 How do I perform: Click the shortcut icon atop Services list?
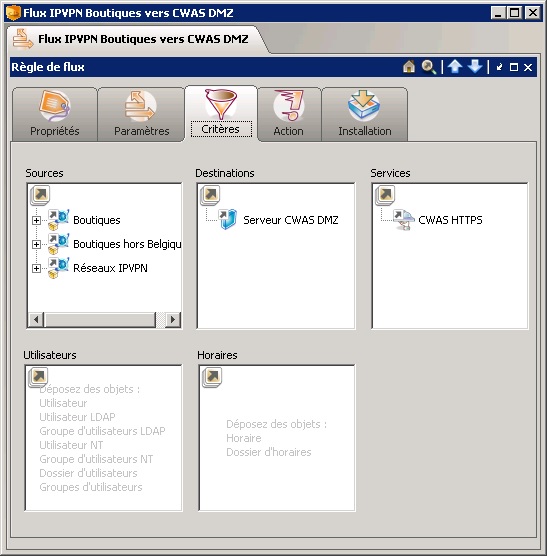pos(385,195)
